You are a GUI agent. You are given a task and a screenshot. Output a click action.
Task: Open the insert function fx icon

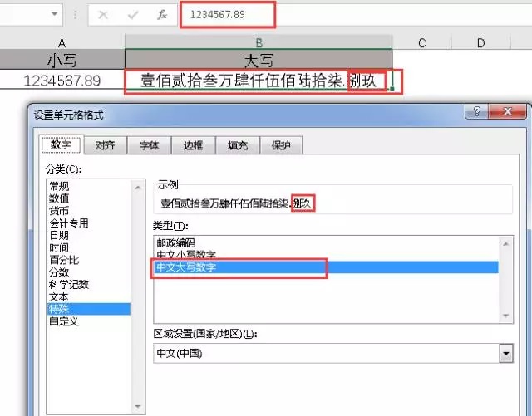(x=162, y=15)
